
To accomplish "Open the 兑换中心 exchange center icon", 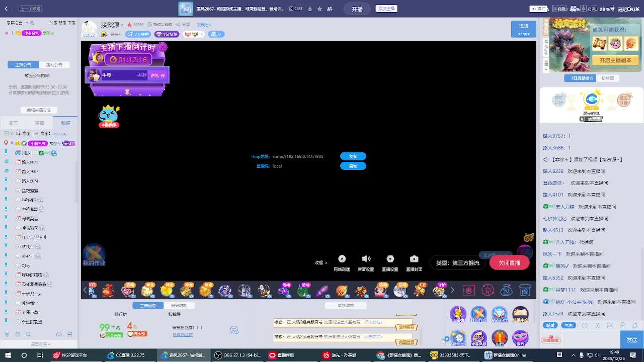I will [520, 314].
